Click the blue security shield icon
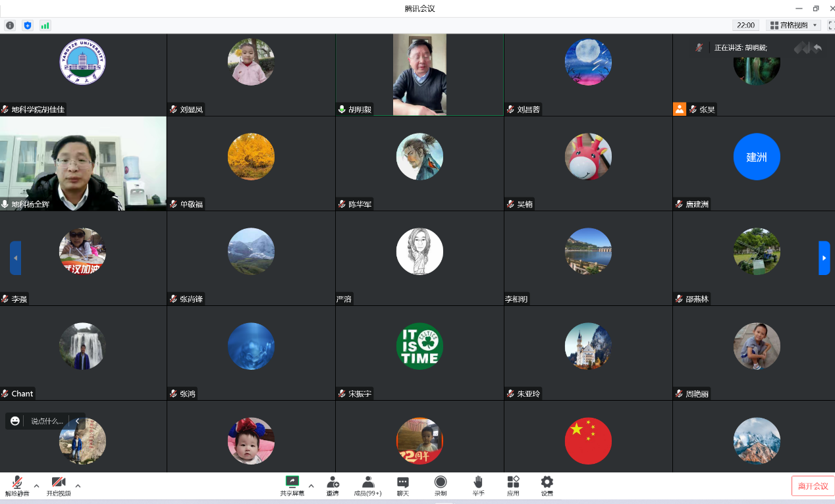This screenshot has width=835, height=504. [x=28, y=25]
